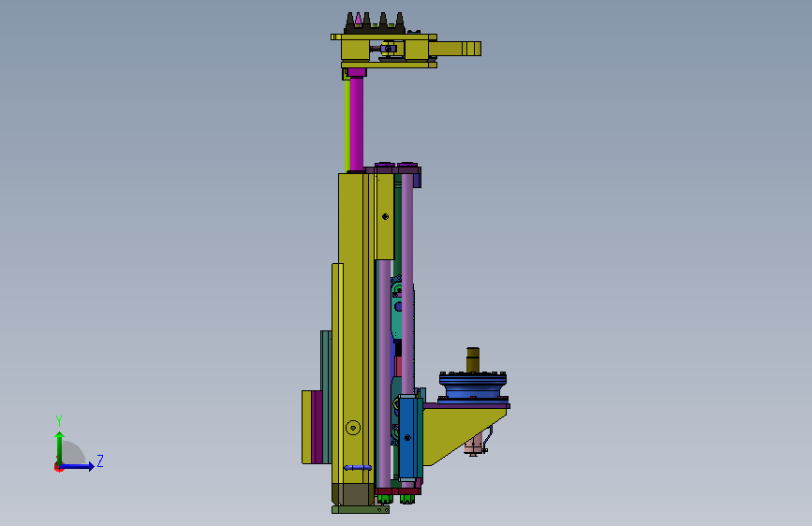Viewport: 812px width, 526px height.
Task: Select the blue flanged gear reducer
Action: pyautogui.click(x=473, y=387)
